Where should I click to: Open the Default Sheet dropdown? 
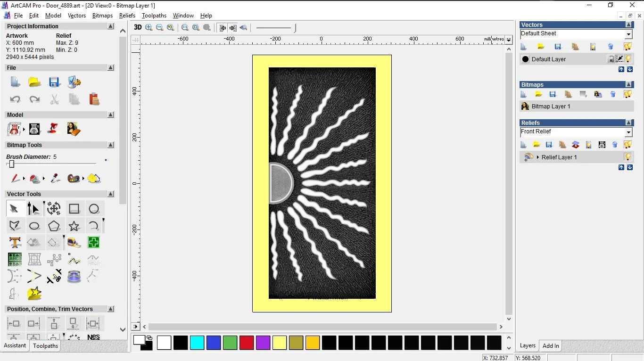coord(628,34)
